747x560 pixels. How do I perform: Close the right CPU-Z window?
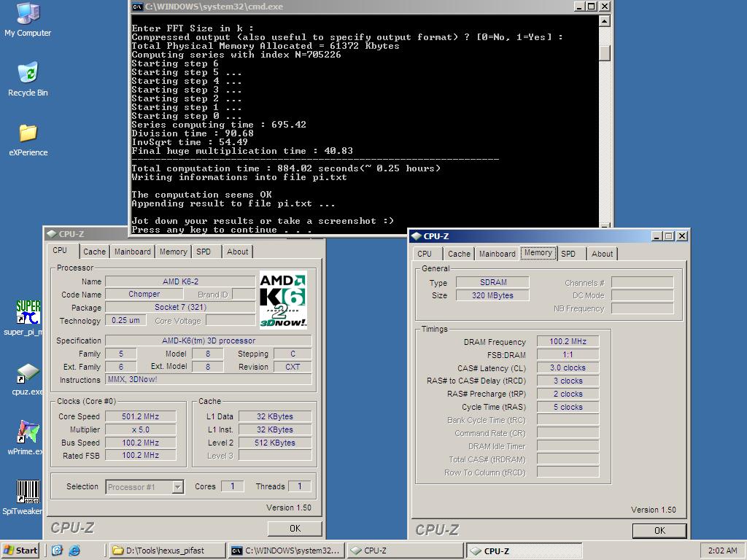pyautogui.click(x=682, y=236)
